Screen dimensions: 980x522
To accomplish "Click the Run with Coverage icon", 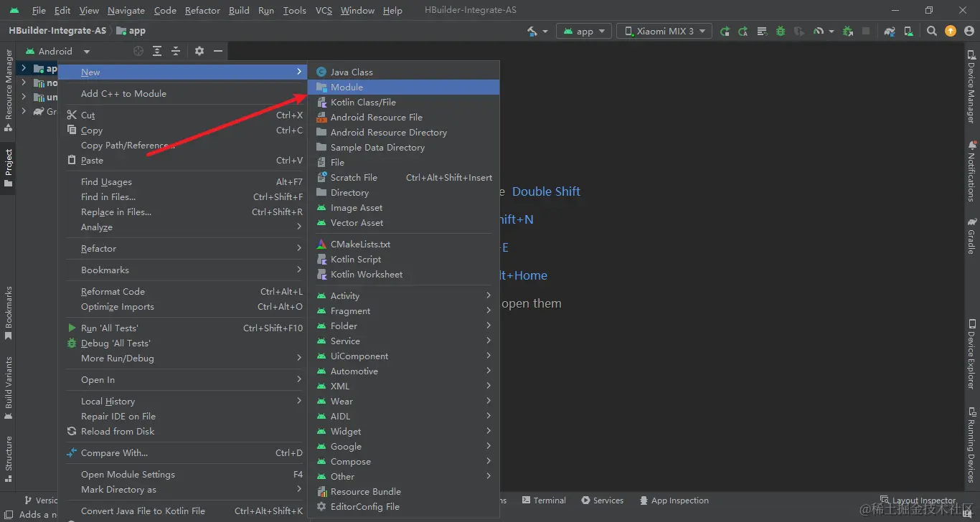I will (x=798, y=31).
